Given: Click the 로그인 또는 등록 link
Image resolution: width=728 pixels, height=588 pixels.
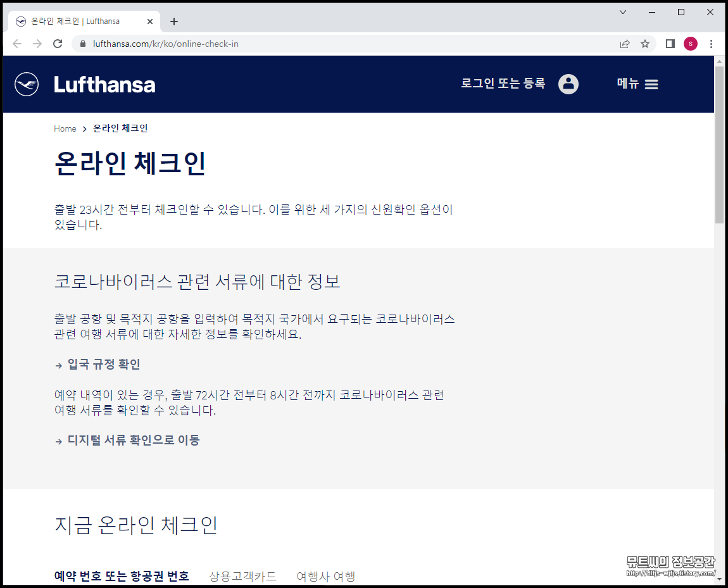Looking at the screenshot, I should 503,84.
